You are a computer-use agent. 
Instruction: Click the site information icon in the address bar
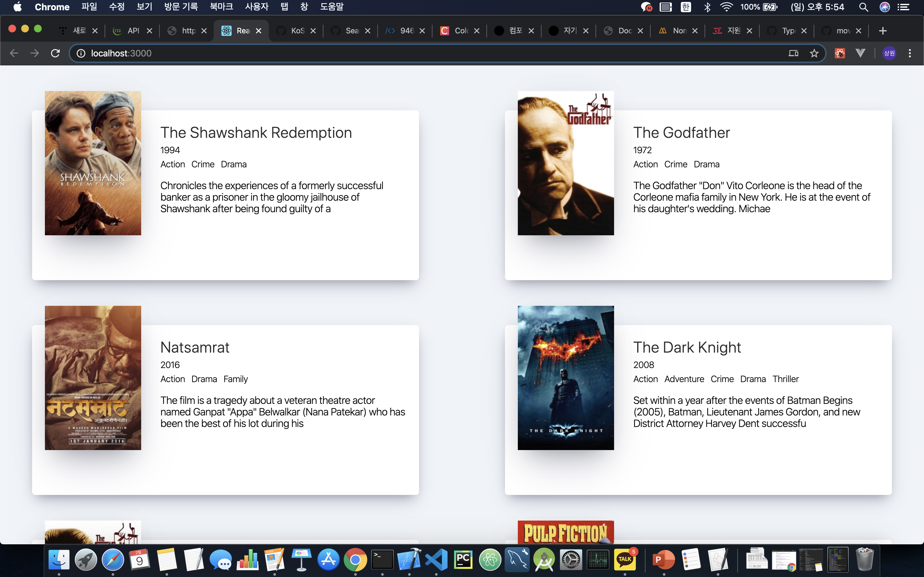(x=81, y=53)
